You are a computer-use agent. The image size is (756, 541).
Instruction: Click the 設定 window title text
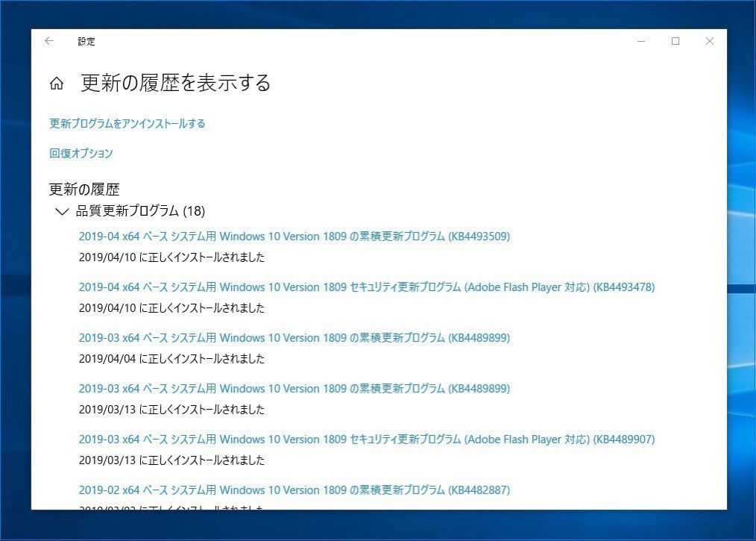coord(86,42)
